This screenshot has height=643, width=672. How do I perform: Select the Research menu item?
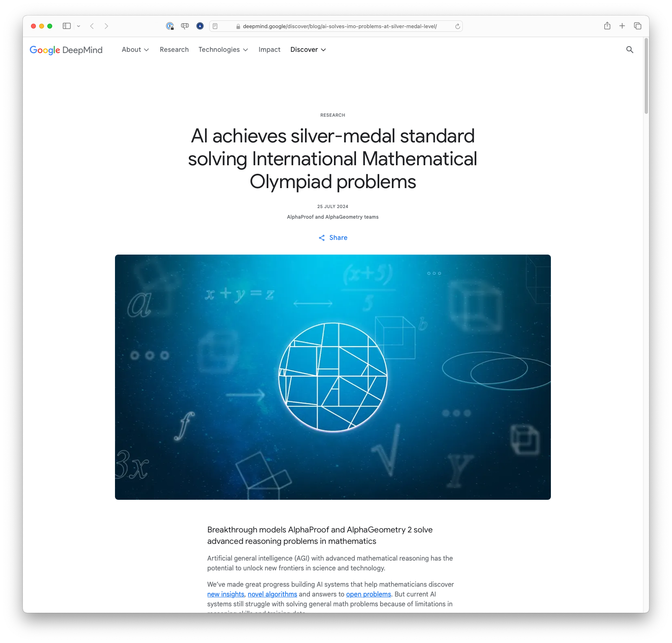(174, 49)
